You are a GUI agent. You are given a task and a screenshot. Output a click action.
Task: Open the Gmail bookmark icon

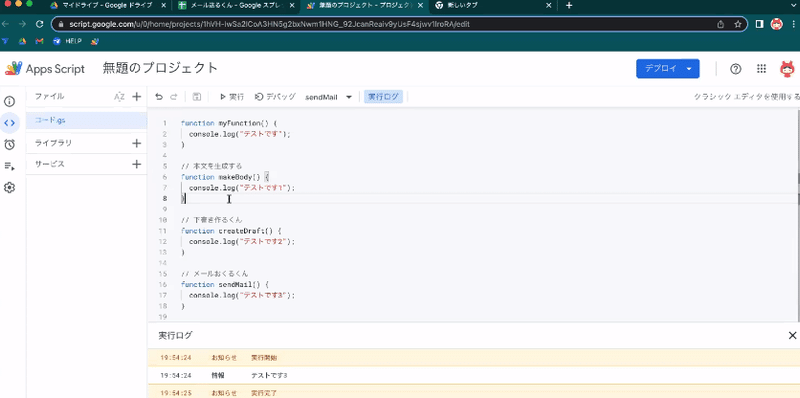point(39,41)
